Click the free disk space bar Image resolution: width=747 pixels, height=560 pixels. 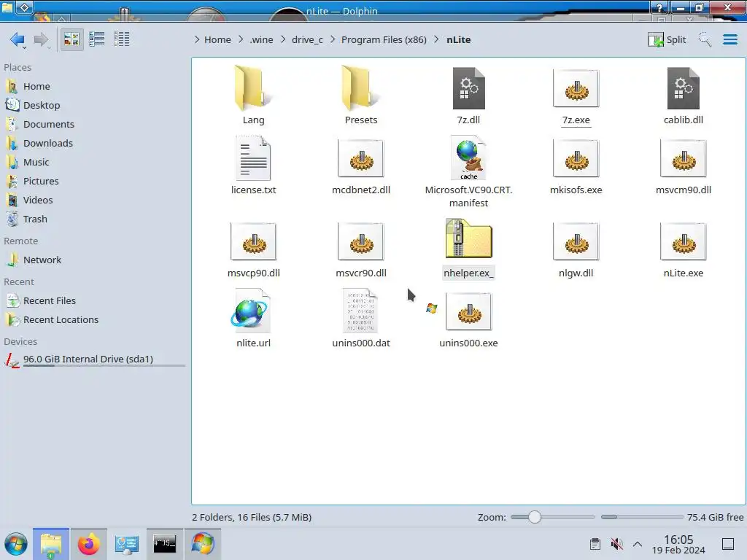pyautogui.click(x=642, y=517)
